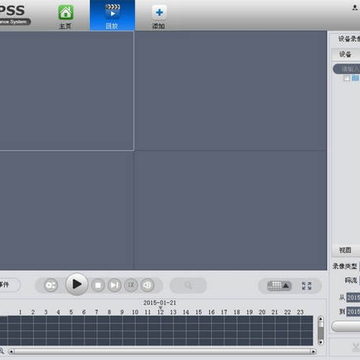Screen dimensions: 360x360
Task: Click hour label 23 on the timeline ruler
Action: click(300, 312)
